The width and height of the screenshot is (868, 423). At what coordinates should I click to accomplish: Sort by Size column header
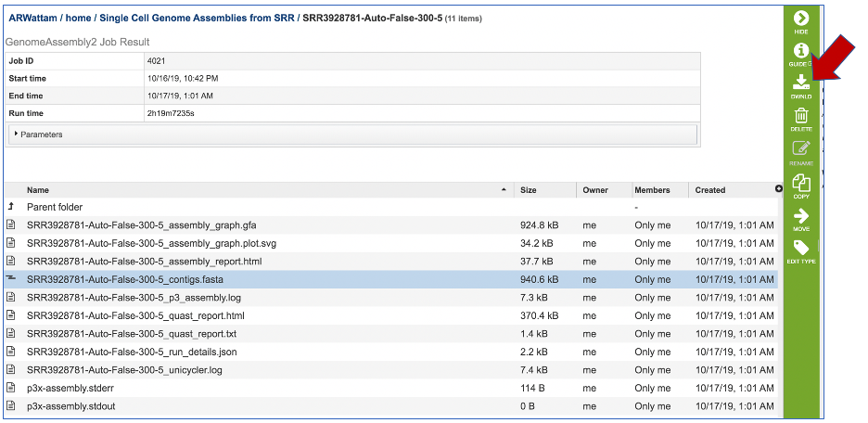(x=529, y=190)
